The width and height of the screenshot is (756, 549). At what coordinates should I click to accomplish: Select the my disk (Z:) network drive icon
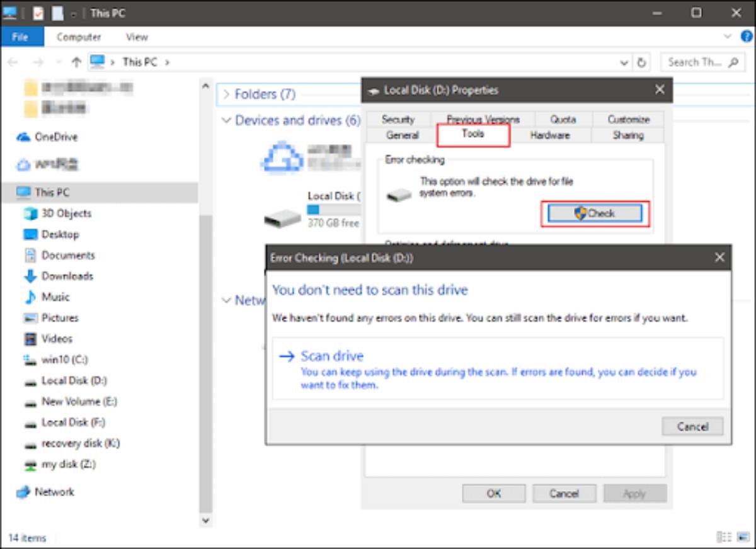[30, 465]
